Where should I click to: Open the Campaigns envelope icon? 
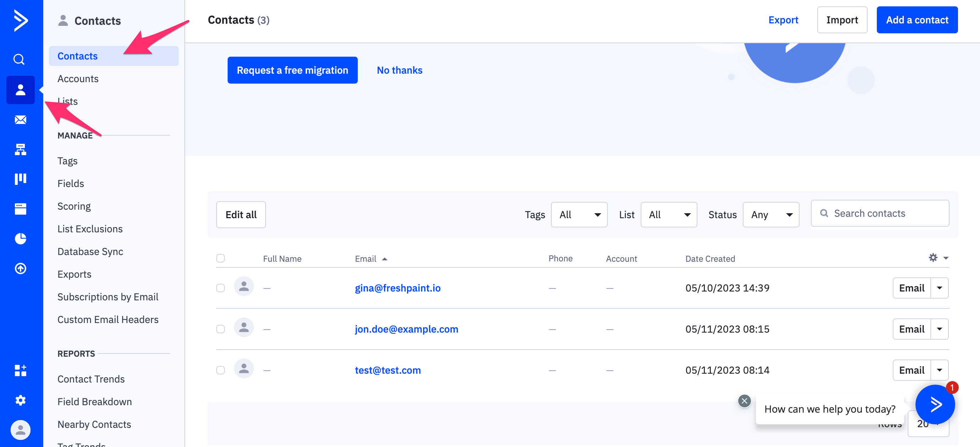pos(20,120)
